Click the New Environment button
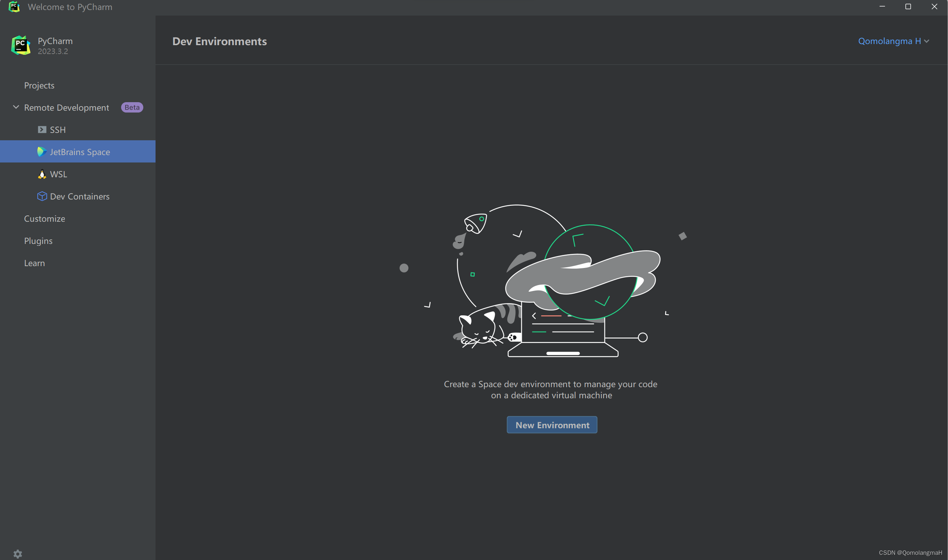This screenshot has height=560, width=948. click(x=552, y=425)
